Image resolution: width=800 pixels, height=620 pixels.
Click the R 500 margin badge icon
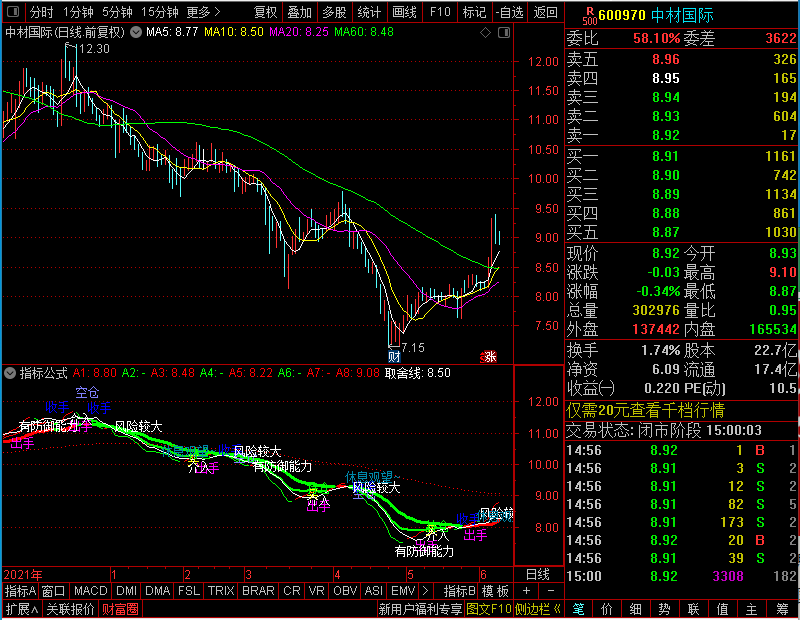pos(589,16)
